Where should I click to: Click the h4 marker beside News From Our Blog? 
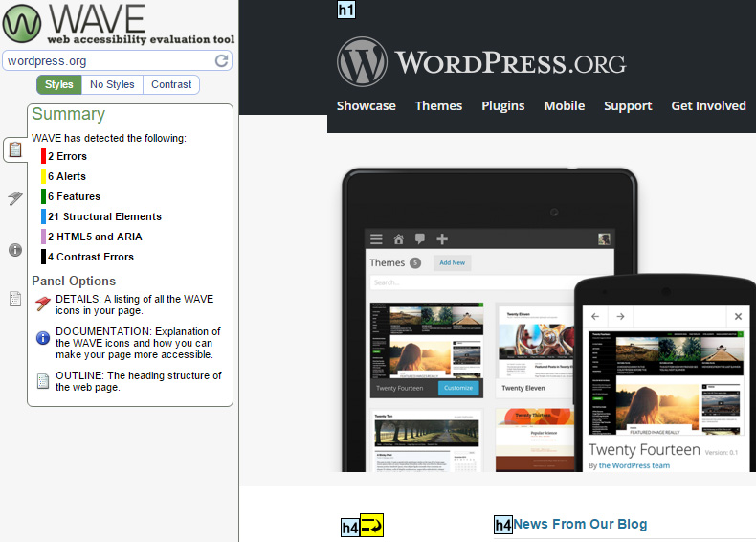tap(502, 525)
